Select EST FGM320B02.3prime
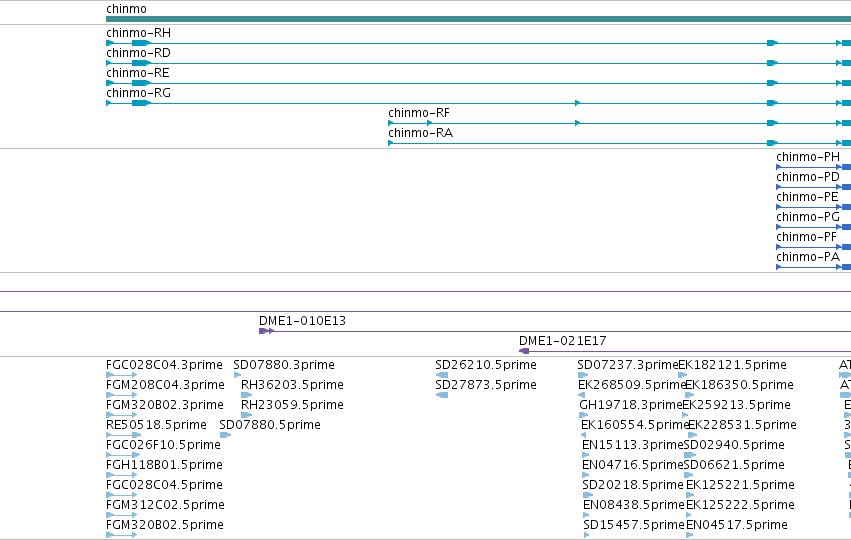Screen dimensions: 851x540 pyautogui.click(x=165, y=405)
